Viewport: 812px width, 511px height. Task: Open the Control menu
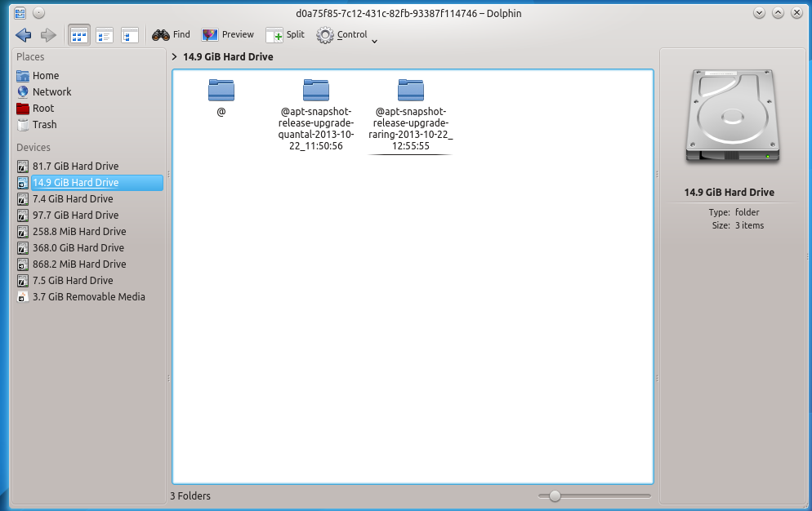(341, 34)
